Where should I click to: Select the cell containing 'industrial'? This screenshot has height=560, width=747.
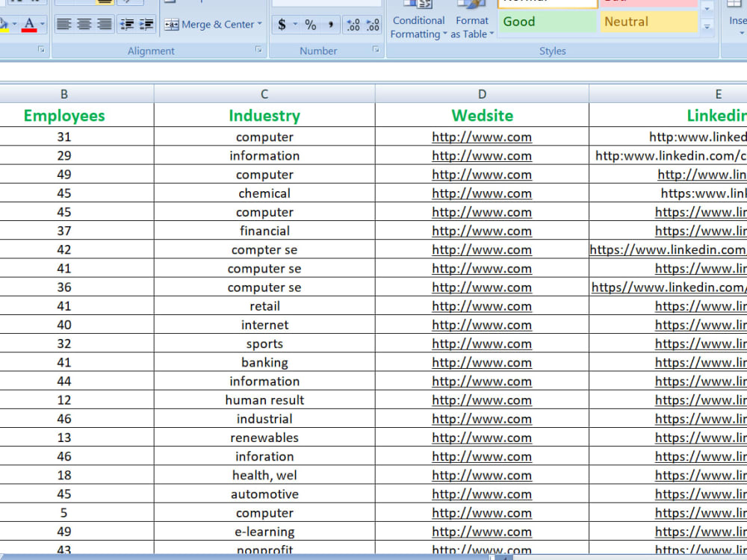tap(264, 419)
